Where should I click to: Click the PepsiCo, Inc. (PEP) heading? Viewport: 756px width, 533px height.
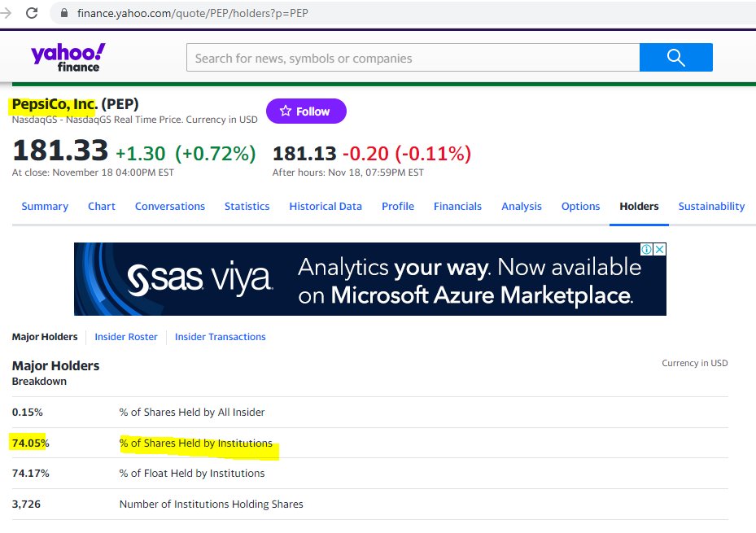[x=75, y=104]
